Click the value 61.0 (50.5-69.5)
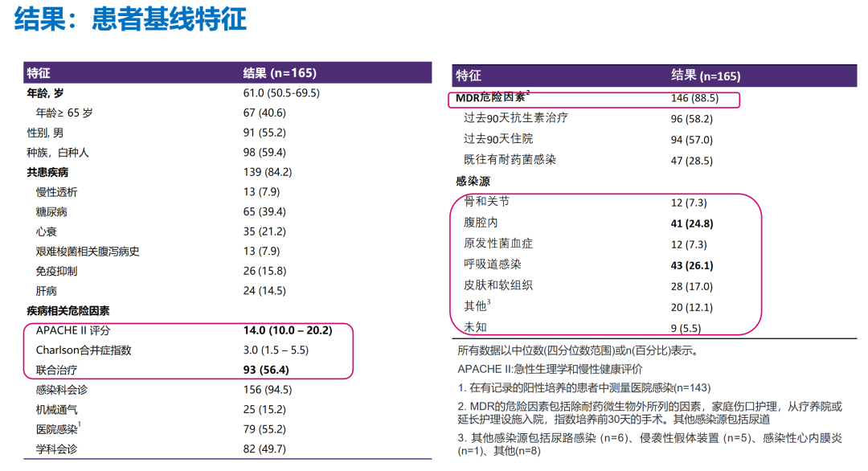The height and width of the screenshot is (471, 868). coord(281,93)
